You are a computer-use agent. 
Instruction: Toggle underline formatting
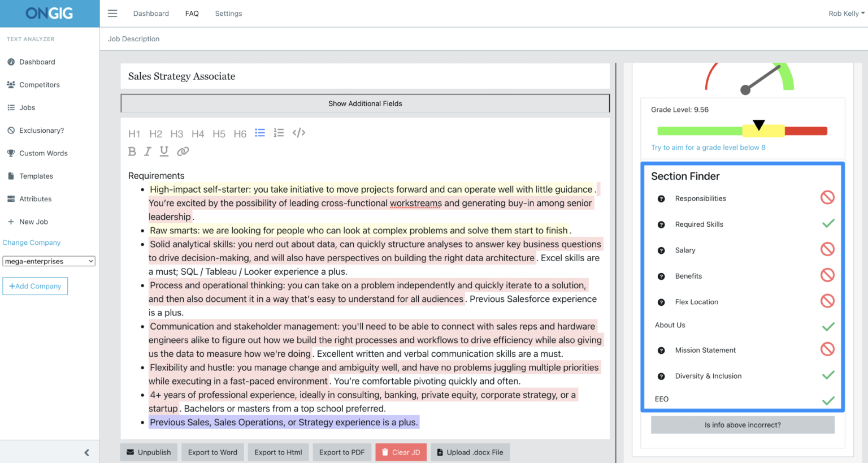pos(163,151)
